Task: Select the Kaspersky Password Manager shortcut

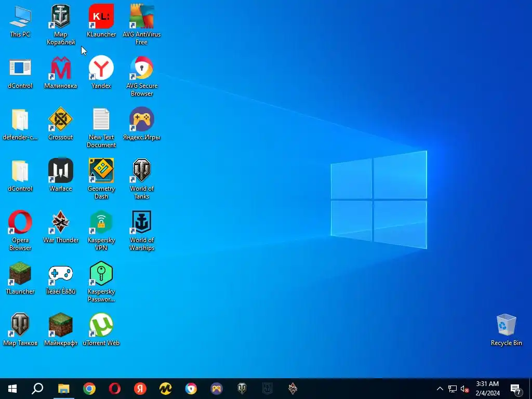Action: pos(101,282)
